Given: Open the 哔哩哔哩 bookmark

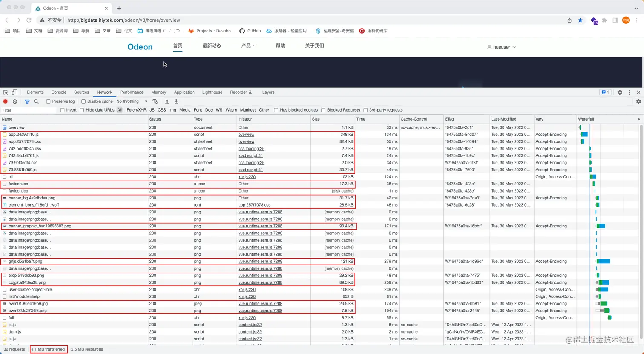Looking at the screenshot, I should point(160,31).
